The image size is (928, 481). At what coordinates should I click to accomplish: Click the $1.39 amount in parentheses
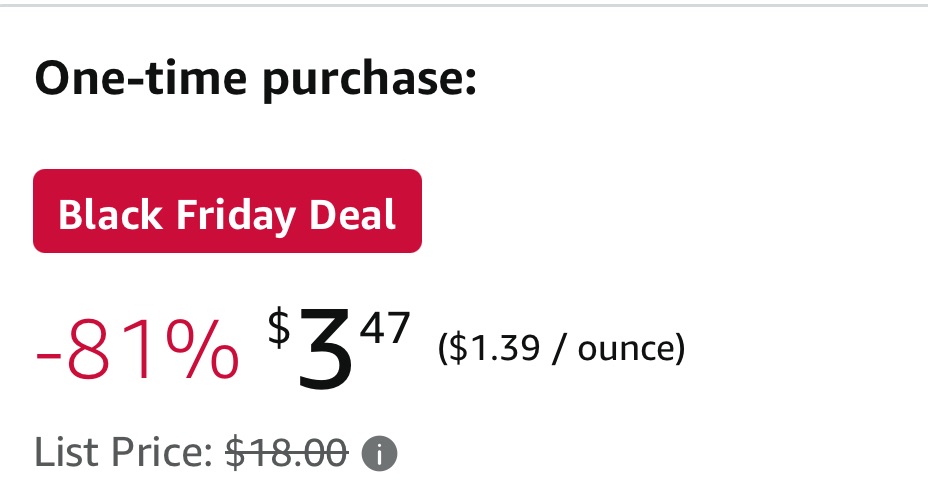493,348
